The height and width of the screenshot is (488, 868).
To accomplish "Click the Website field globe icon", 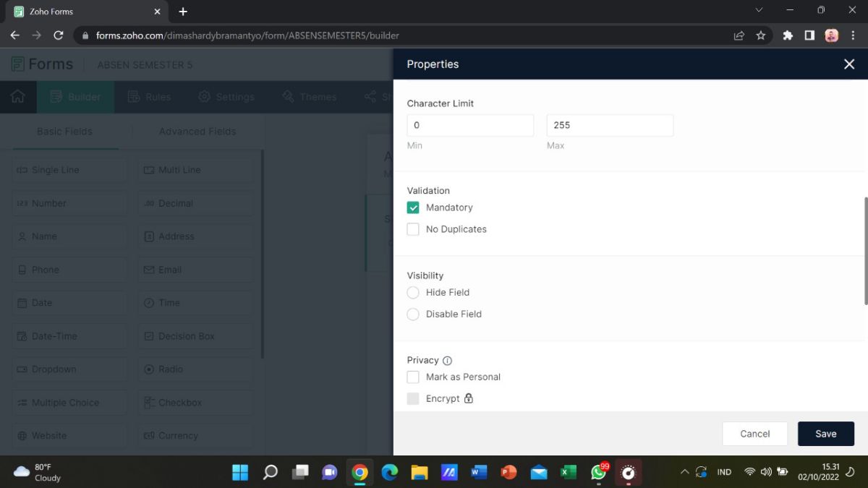I will point(22,436).
